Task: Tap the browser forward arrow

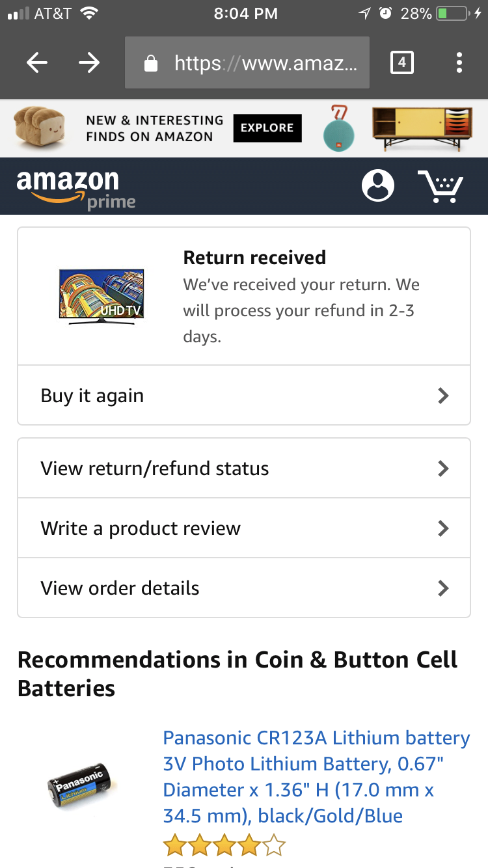Action: coord(89,63)
